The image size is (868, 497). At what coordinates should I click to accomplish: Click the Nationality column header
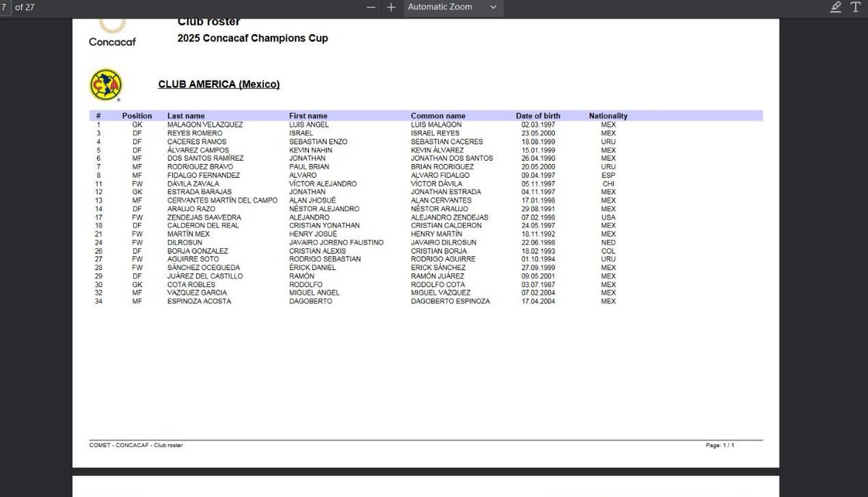[x=608, y=116]
